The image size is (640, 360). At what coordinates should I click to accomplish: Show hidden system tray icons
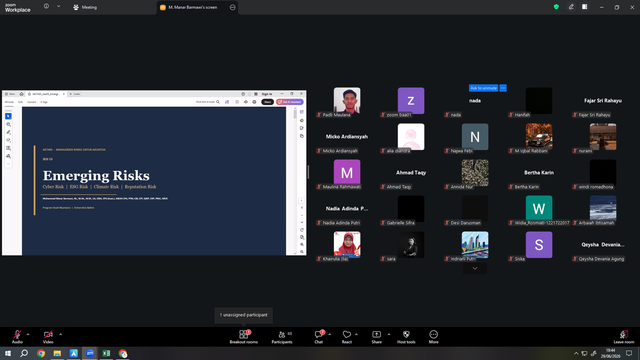(x=576, y=353)
